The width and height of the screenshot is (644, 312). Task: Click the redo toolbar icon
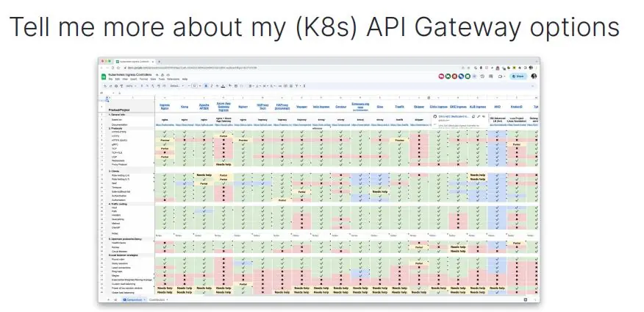110,86
